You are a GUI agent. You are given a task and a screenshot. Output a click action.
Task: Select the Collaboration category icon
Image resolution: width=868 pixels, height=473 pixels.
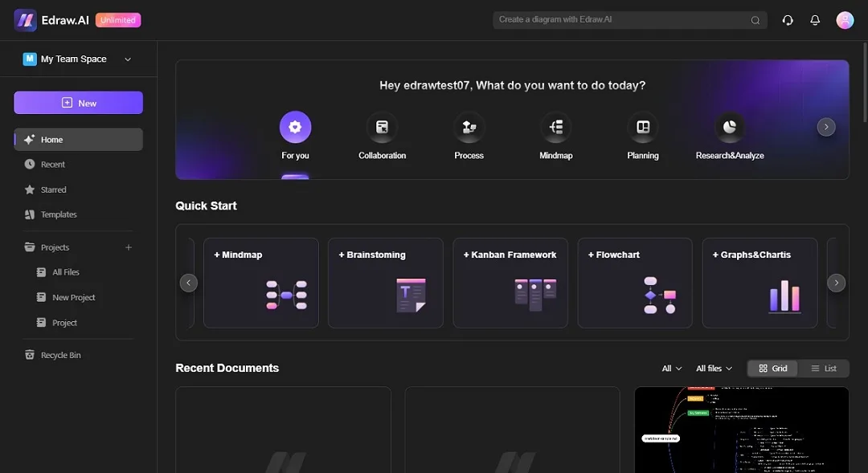[382, 127]
